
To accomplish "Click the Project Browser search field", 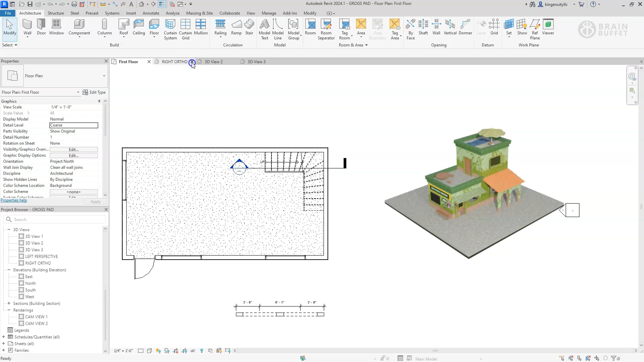I will (55, 219).
